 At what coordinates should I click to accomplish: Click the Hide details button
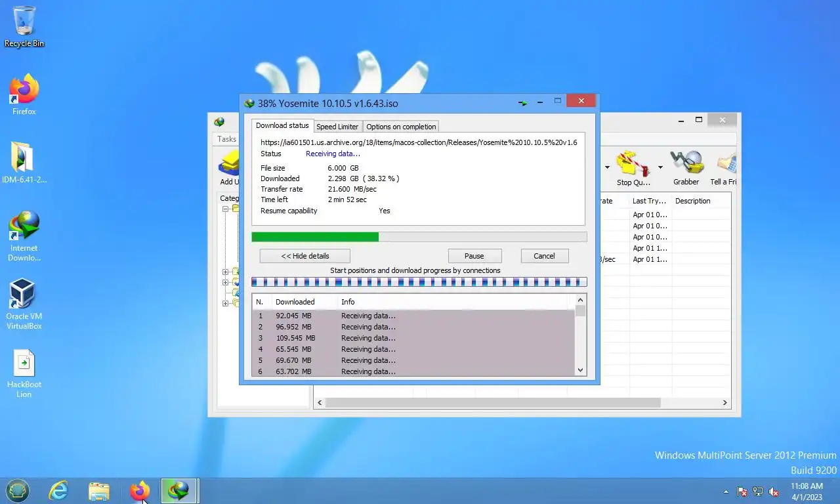coord(305,256)
